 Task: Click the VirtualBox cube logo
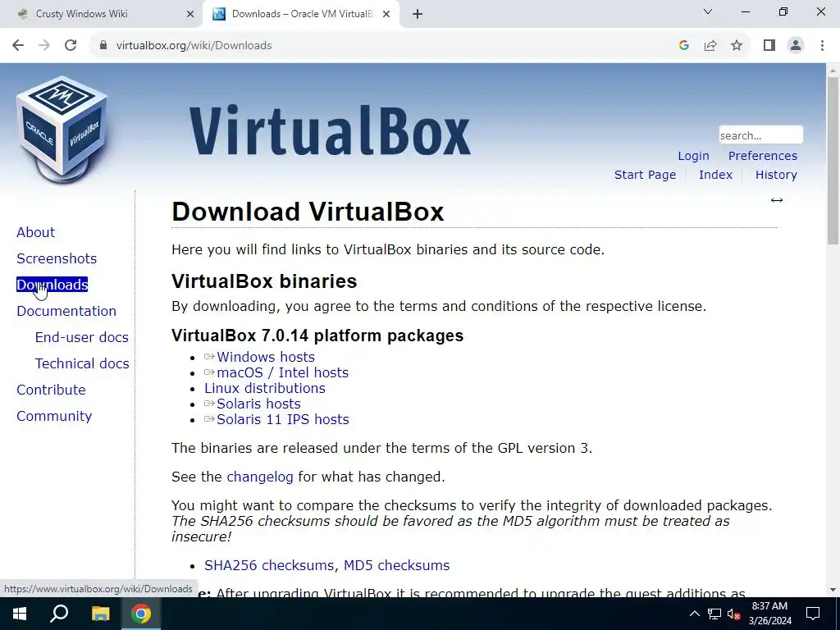click(x=62, y=129)
